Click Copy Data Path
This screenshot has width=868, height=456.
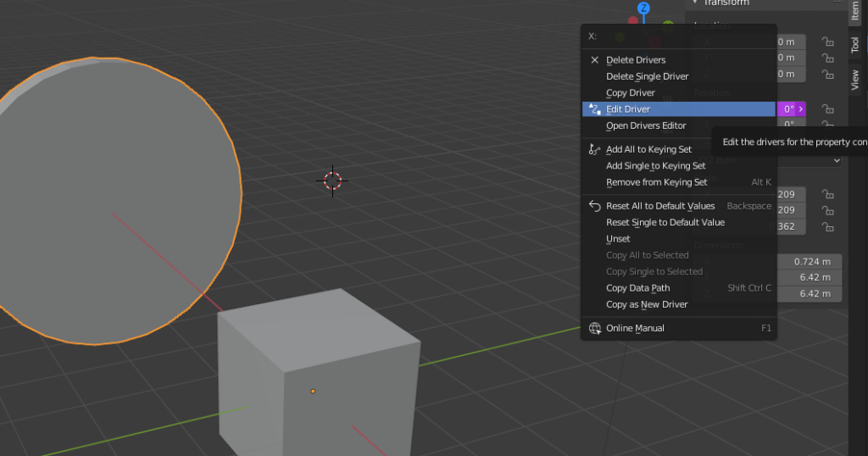637,288
